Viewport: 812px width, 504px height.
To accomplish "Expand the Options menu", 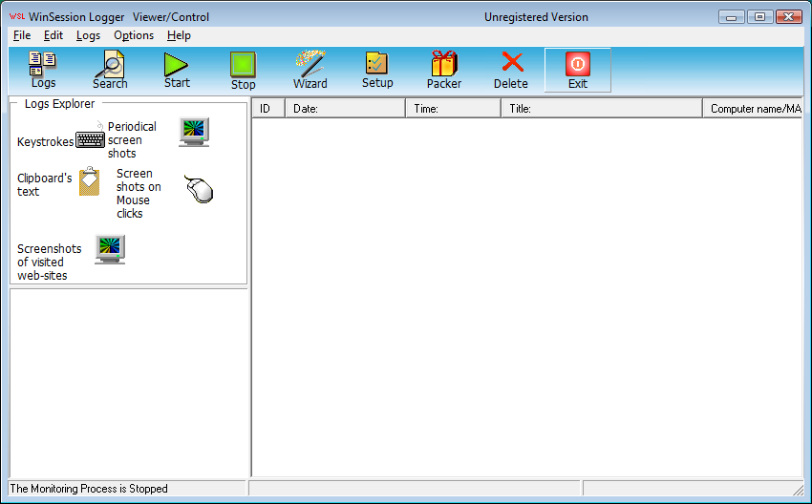I will [x=134, y=35].
